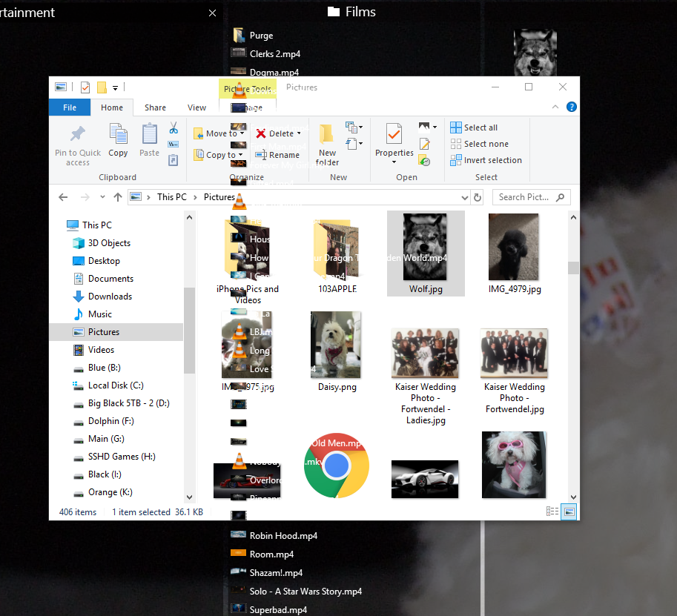The image size is (677, 616).
Task: Click the New folder icon
Action: click(x=326, y=134)
